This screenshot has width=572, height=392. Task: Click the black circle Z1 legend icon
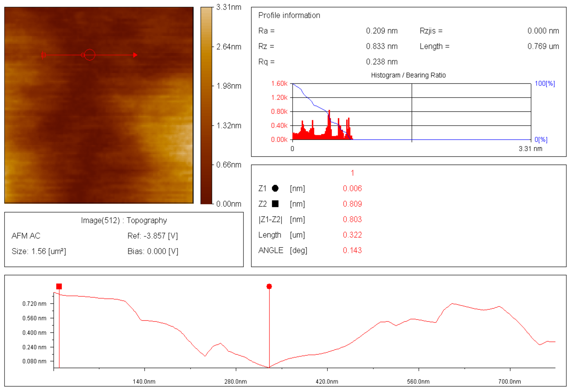275,188
